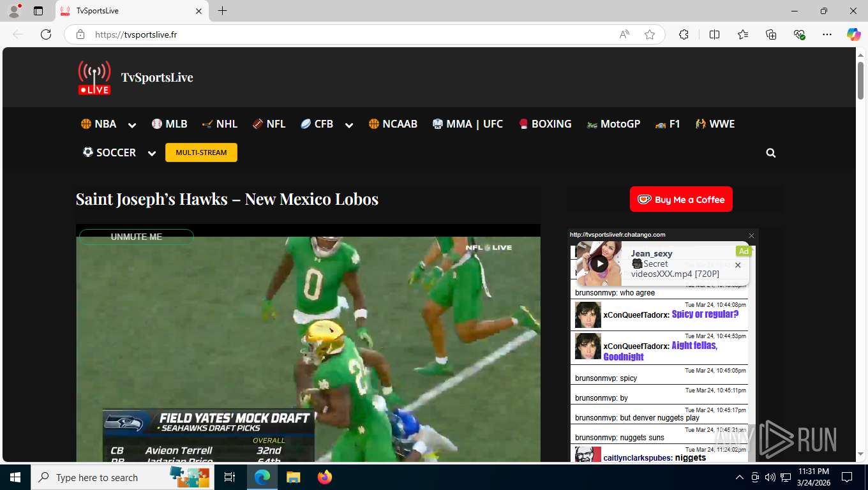This screenshot has width=868, height=490.
Task: Open the taskbar clock and date
Action: [813, 477]
